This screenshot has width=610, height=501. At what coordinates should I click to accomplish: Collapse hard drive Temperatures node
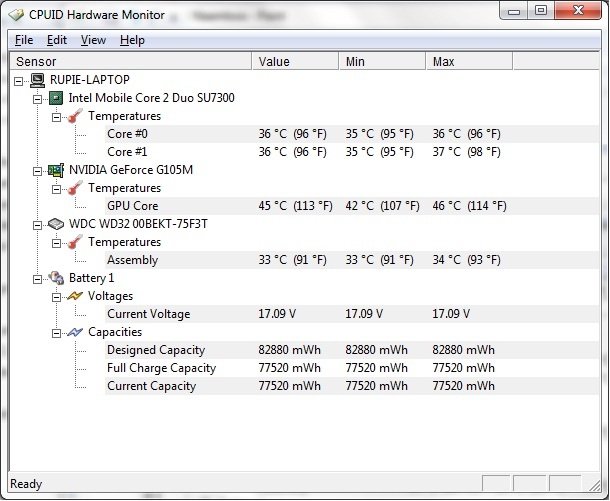56,243
